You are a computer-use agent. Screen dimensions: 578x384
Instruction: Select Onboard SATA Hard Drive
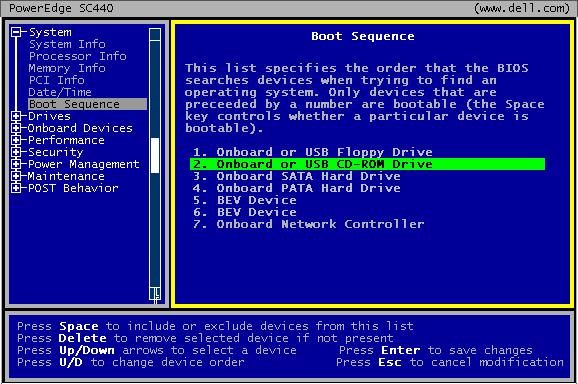click(297, 176)
